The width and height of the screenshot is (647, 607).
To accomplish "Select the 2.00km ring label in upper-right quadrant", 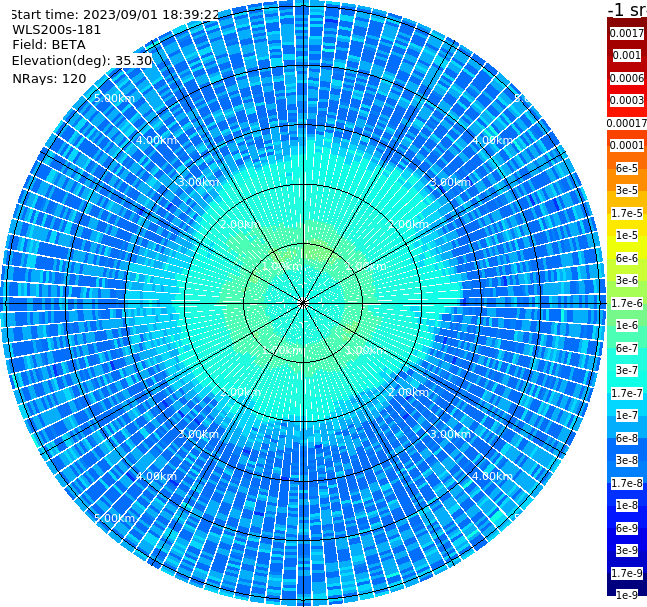I will coord(408,224).
